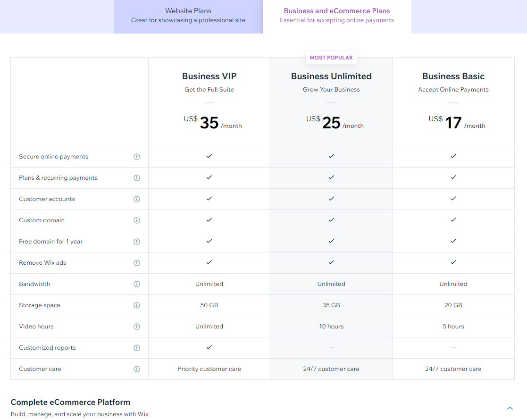Screen dimensions: 527x420
Task: Click the Complete eCommerce Platform heading
Action: (x=70, y=402)
